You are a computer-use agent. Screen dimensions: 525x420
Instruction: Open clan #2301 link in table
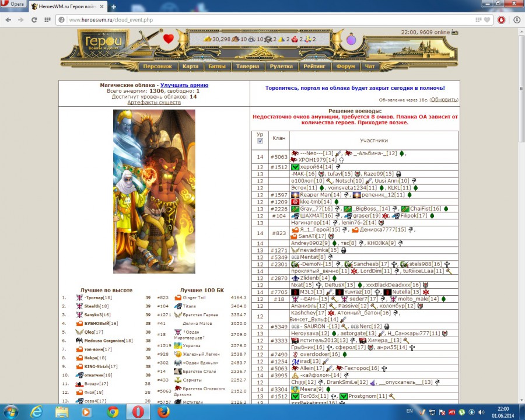pos(279,264)
